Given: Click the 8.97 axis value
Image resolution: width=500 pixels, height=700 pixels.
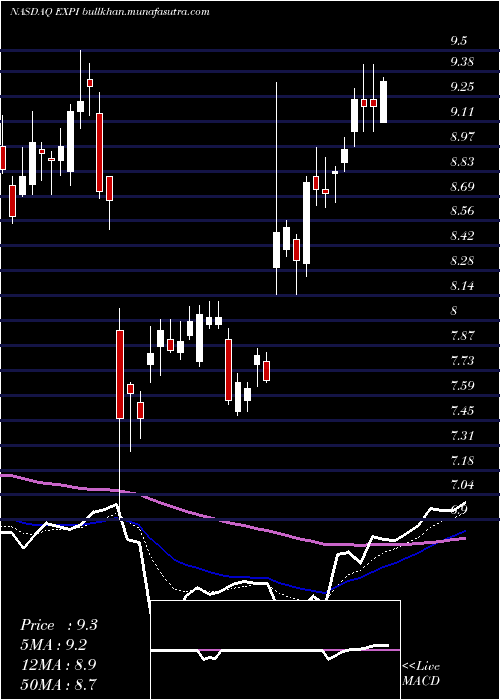Looking at the screenshot, I should 462,137.
